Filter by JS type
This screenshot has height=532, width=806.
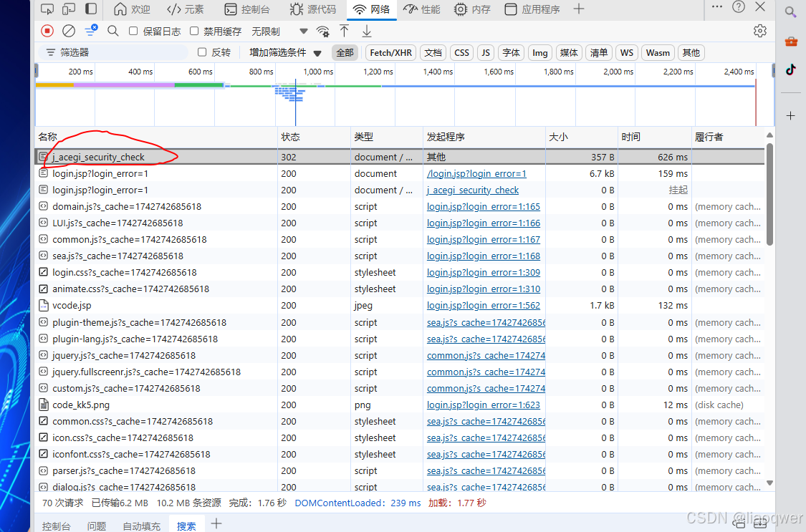click(486, 52)
